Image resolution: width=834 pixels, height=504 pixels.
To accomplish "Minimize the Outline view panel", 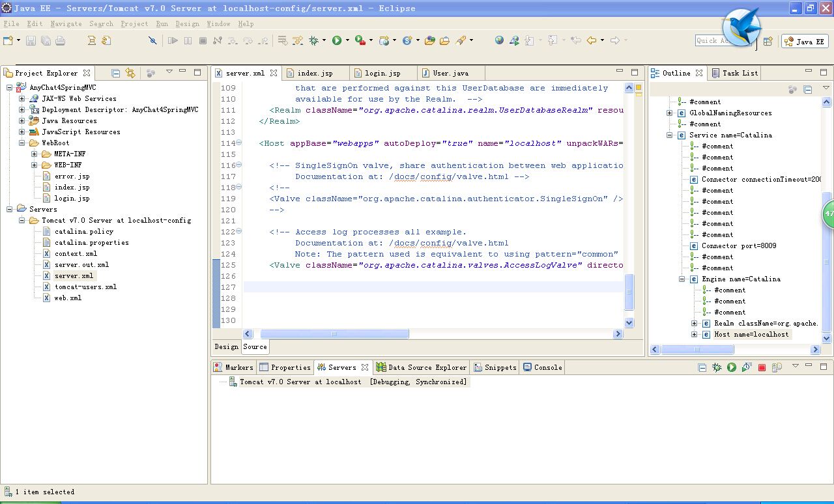I will 809,72.
